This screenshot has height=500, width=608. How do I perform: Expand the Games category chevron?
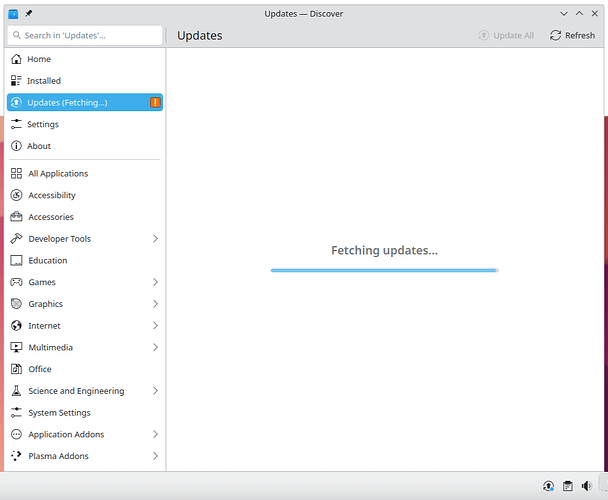(x=155, y=282)
